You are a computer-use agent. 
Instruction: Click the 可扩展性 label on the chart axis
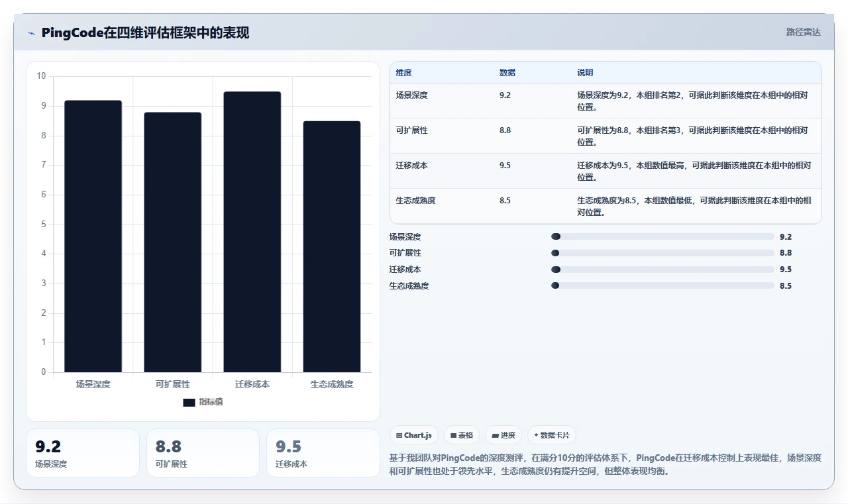tap(172, 384)
